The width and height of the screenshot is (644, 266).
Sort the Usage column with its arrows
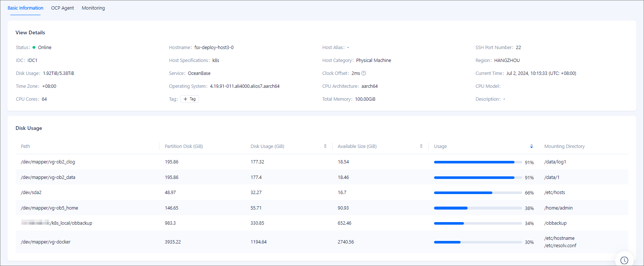tap(531, 146)
